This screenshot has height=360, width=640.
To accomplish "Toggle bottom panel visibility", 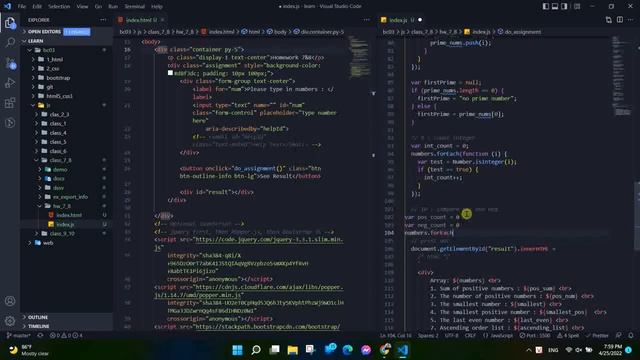I will coord(555,6).
